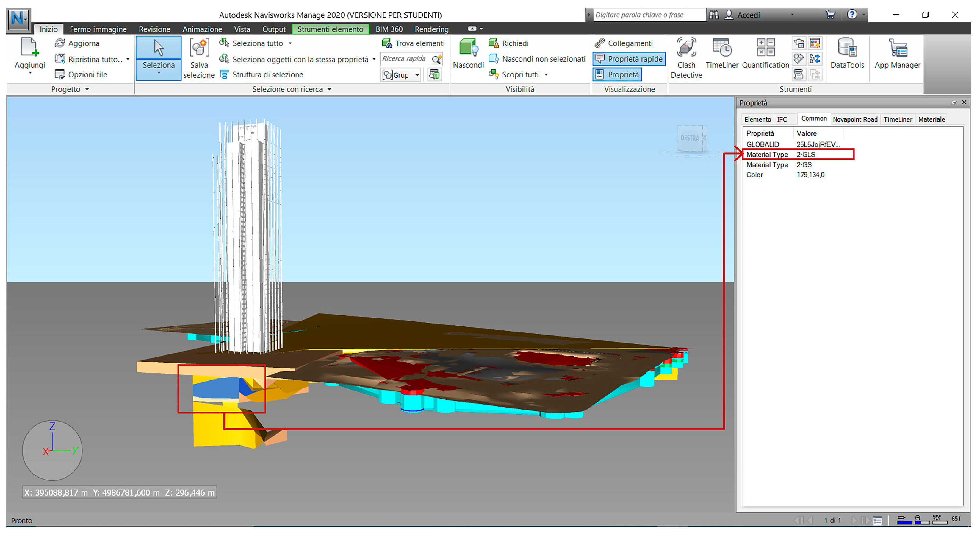Expand the Seleziona tutto dropdown arrow
Image resolution: width=980 pixels, height=535 pixels.
tap(290, 43)
